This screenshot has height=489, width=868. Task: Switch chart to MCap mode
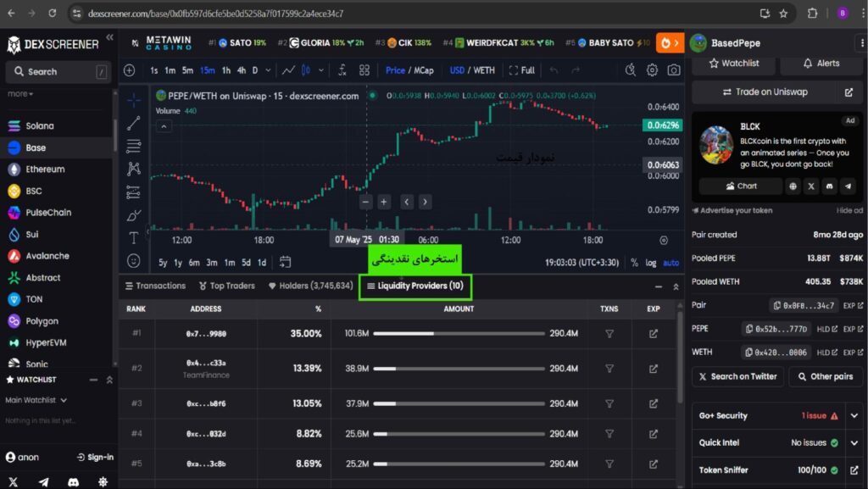coord(424,70)
